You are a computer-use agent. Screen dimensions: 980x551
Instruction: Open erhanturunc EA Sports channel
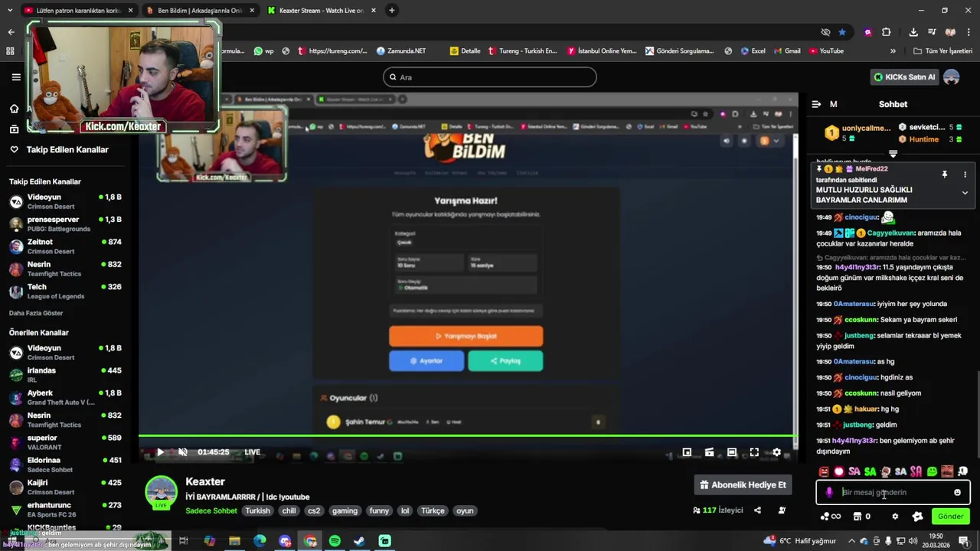[65, 510]
